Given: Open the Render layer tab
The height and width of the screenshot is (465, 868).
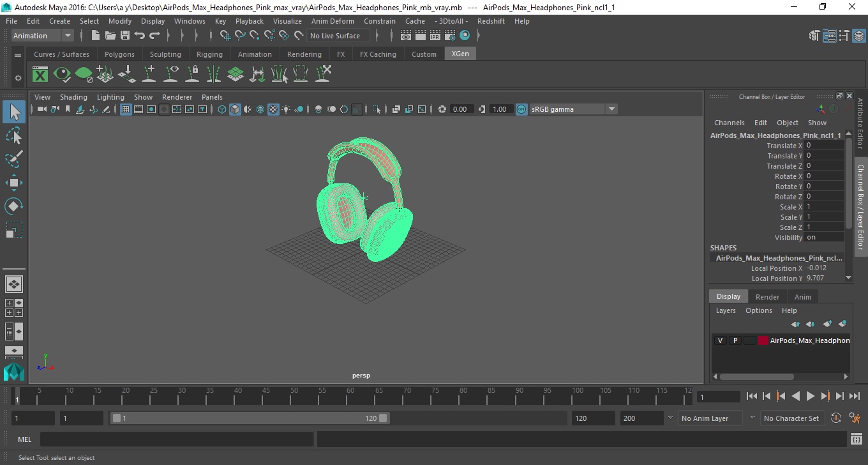Looking at the screenshot, I should pyautogui.click(x=767, y=297).
